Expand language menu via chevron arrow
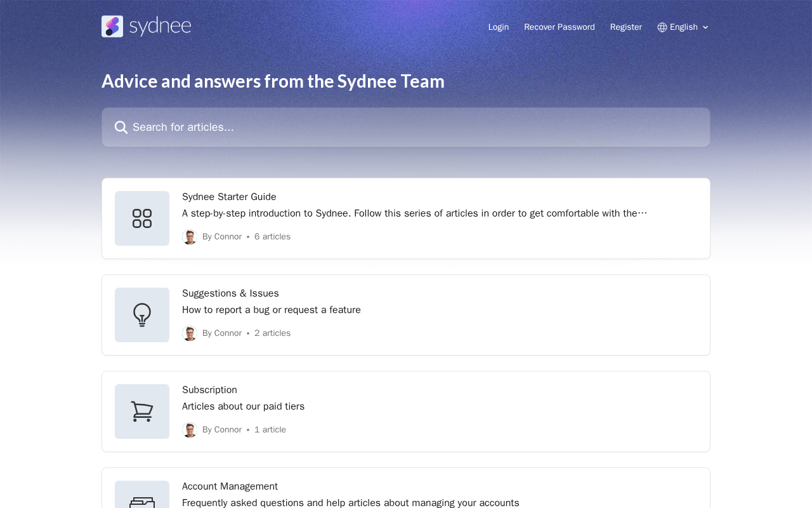Image resolution: width=812 pixels, height=508 pixels. 705,27
